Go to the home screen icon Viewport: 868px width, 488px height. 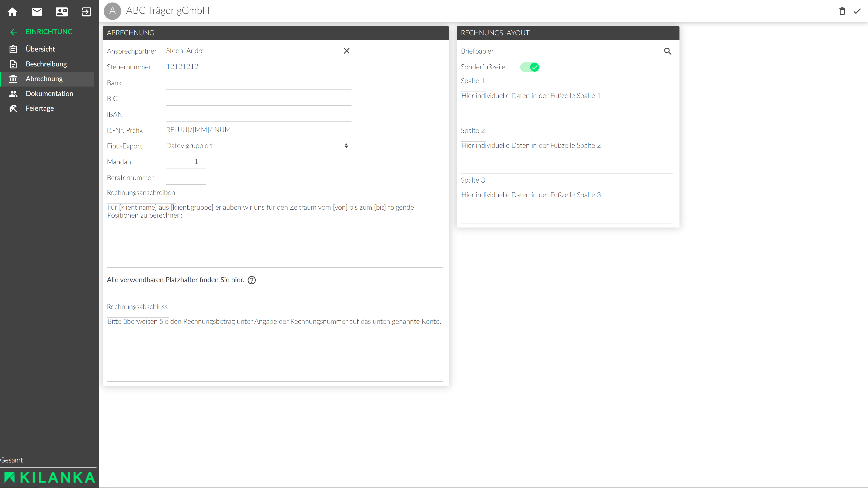click(x=12, y=12)
